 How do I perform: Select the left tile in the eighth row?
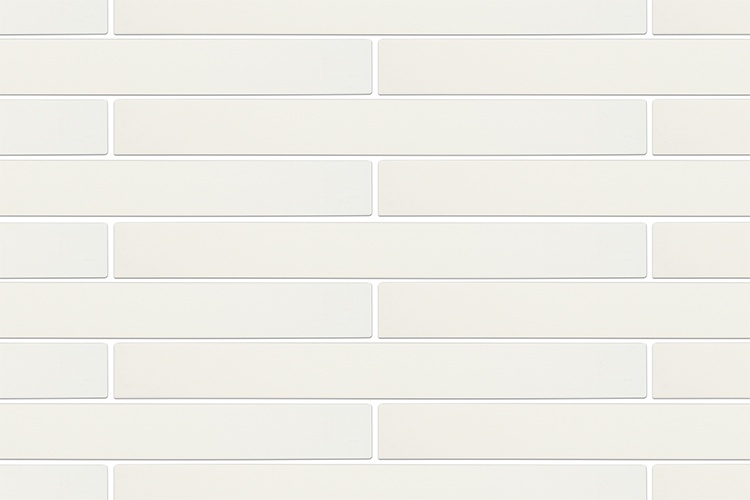[185, 432]
